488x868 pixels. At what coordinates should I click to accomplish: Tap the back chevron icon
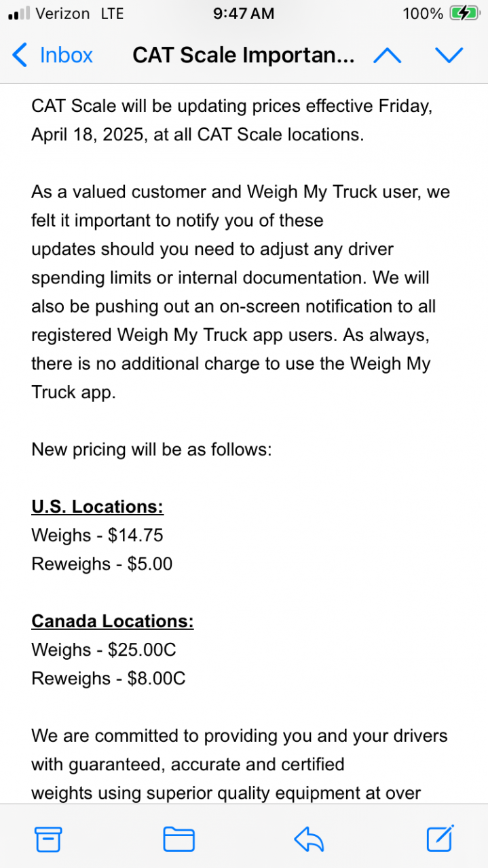click(x=20, y=56)
